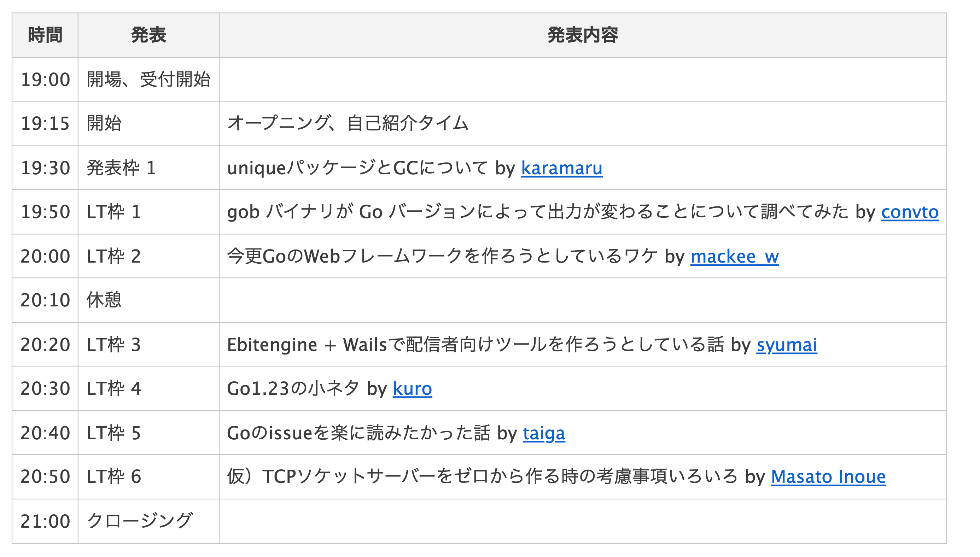Select the LT枠 6 cell
The width and height of the screenshot is (980, 557).
pos(113,477)
